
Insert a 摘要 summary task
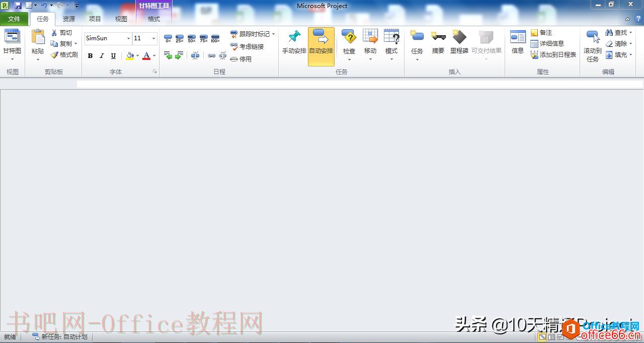coord(438,42)
